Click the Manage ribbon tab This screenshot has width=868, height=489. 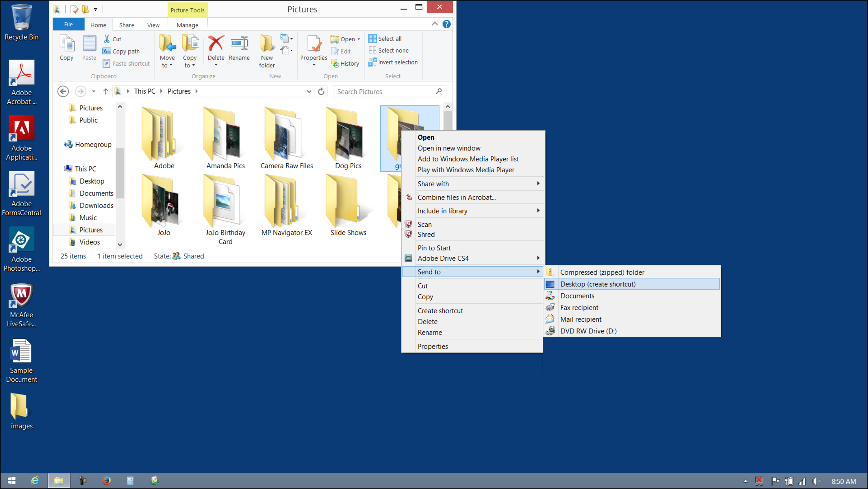pos(187,25)
